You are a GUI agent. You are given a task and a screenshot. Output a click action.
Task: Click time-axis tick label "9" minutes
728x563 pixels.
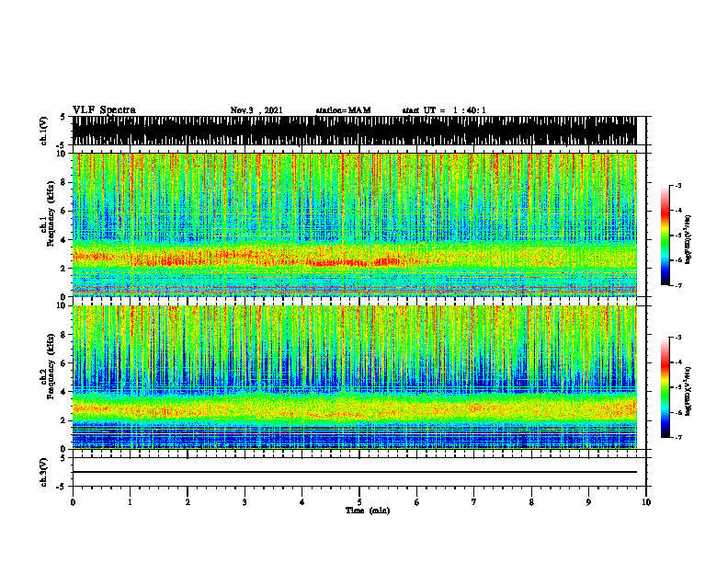pyautogui.click(x=588, y=502)
